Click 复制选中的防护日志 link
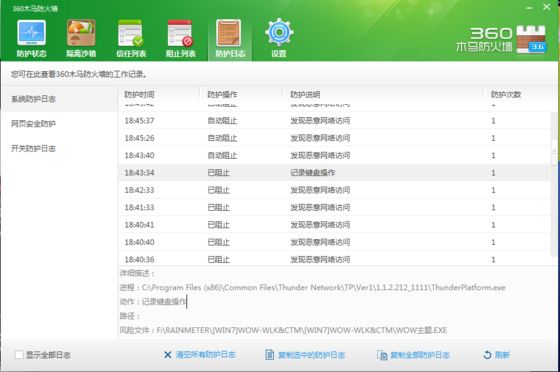 click(x=305, y=355)
